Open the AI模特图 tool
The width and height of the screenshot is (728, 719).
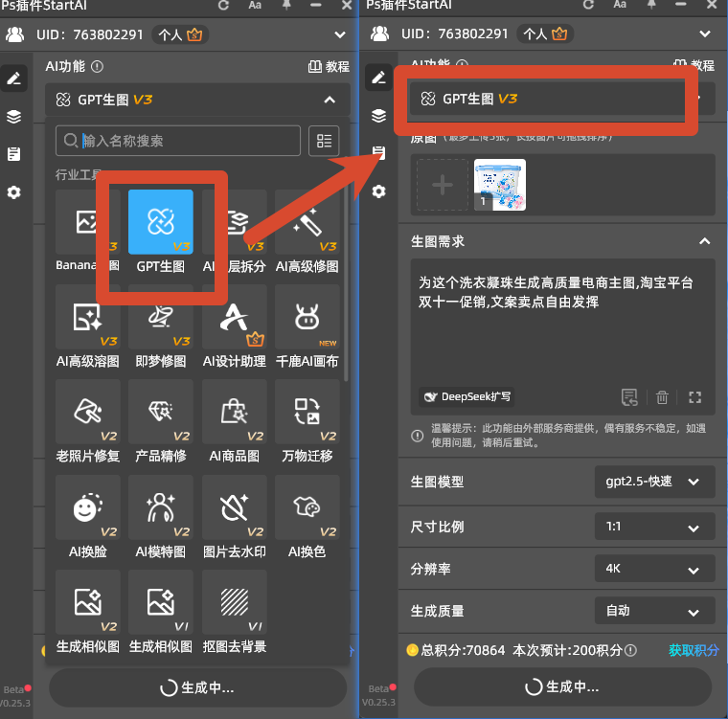pos(161,507)
